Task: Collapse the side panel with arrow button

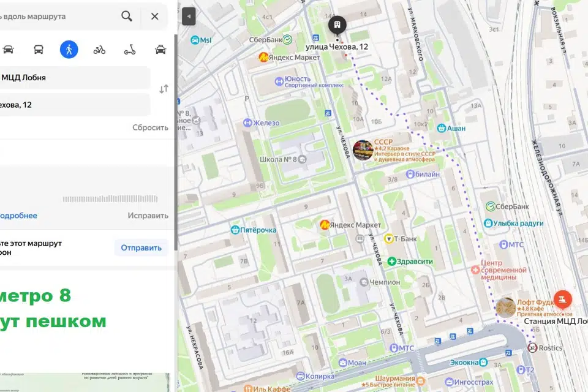Action: 189,17
